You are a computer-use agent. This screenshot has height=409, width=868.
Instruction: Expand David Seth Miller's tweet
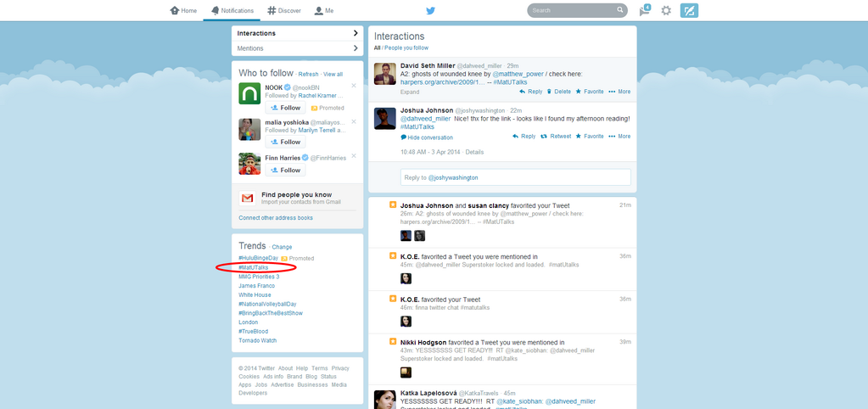(x=410, y=92)
